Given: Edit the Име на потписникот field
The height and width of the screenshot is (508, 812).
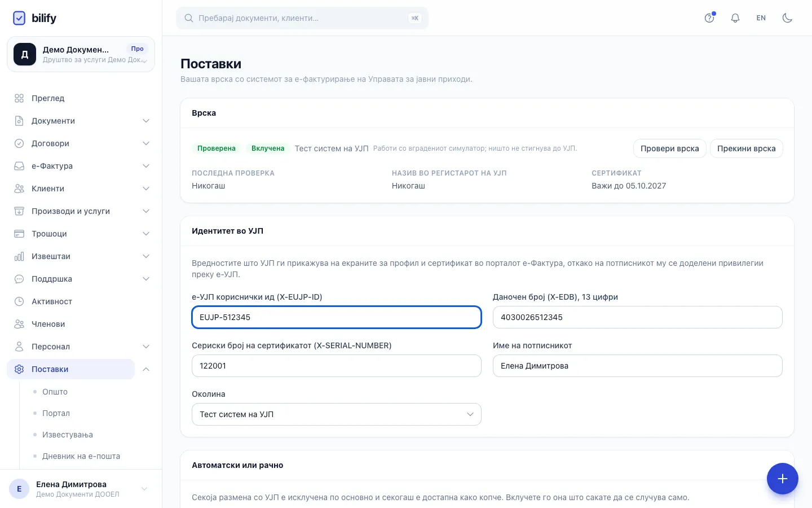Looking at the screenshot, I should pyautogui.click(x=638, y=366).
